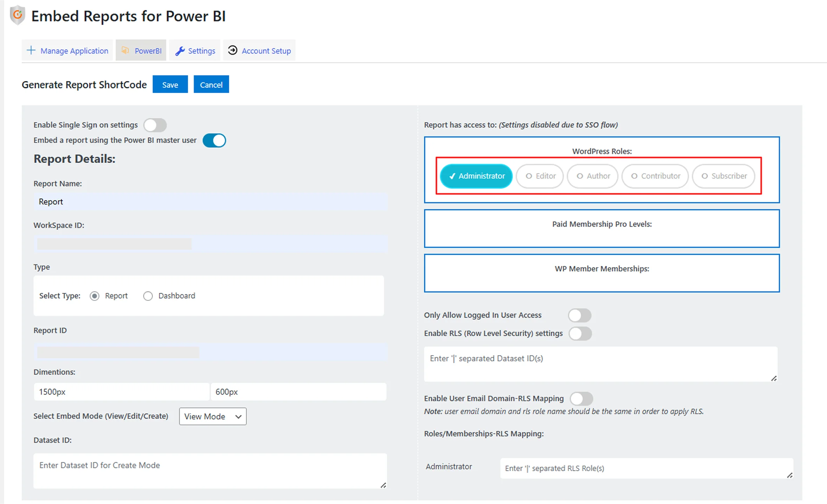Image resolution: width=827 pixels, height=504 pixels.
Task: Click the checkmark icon on Administrator role
Action: tap(452, 176)
